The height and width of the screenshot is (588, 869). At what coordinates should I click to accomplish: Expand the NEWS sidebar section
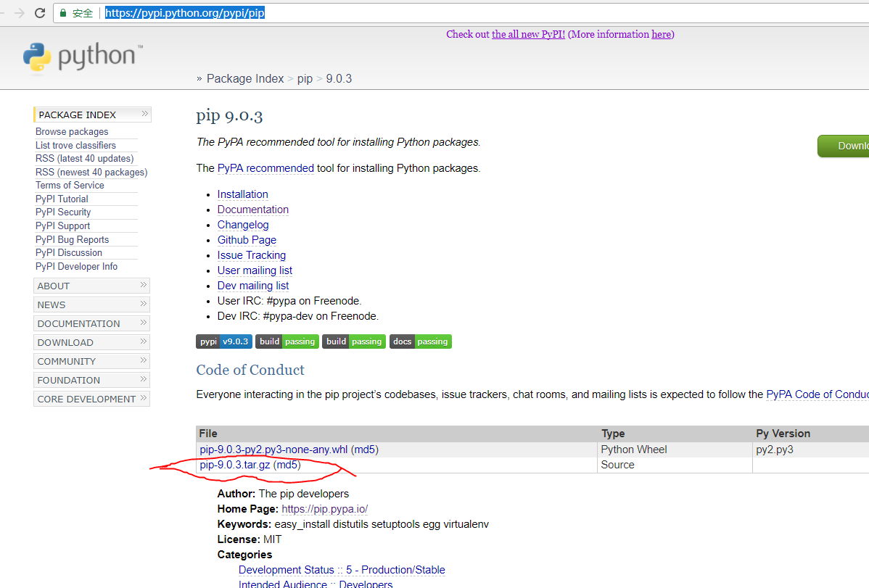(91, 305)
